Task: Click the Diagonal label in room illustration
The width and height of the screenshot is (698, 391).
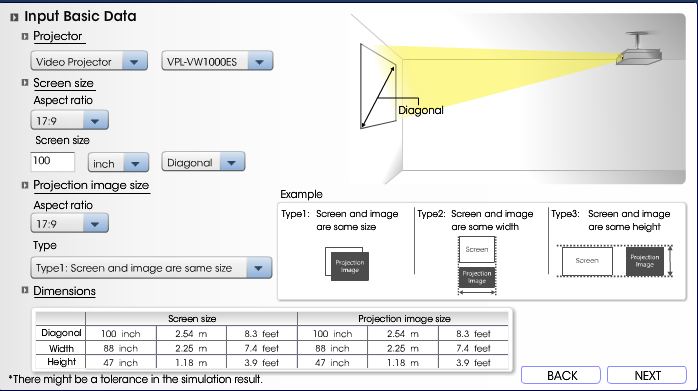Action: click(x=421, y=110)
